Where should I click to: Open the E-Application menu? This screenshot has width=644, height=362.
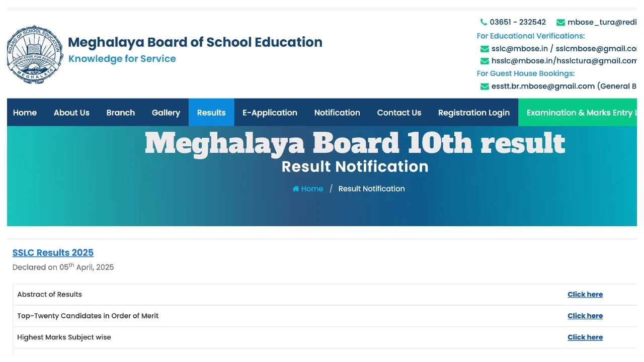[x=270, y=113]
